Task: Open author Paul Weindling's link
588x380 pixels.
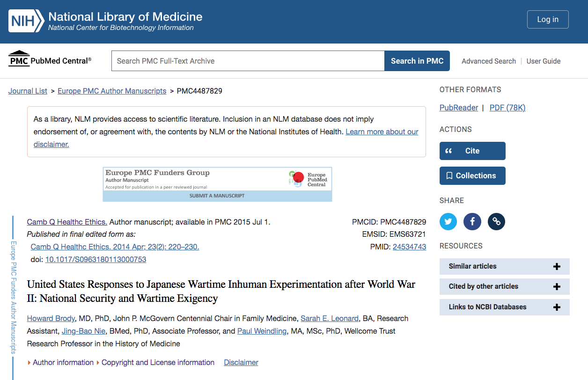Action: [262, 331]
